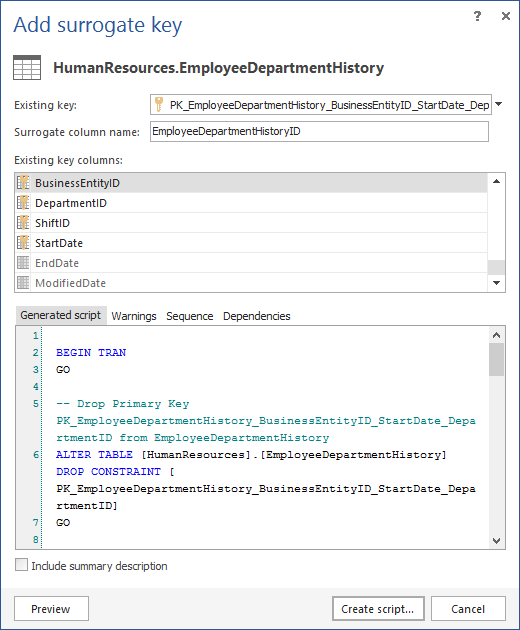Click the key column icon for StartDate

pyautogui.click(x=23, y=243)
